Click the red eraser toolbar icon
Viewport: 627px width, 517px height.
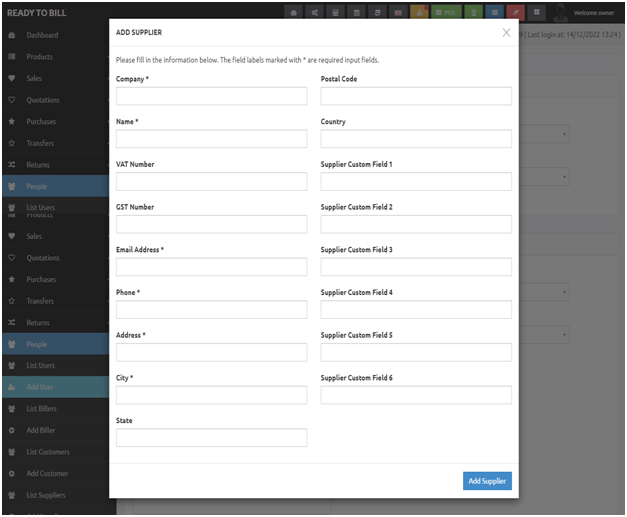pyautogui.click(x=515, y=12)
